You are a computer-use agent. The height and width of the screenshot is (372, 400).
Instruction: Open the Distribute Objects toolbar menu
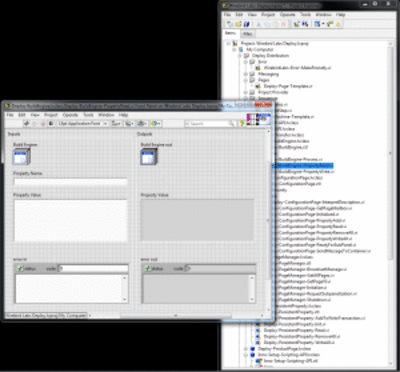[129, 124]
